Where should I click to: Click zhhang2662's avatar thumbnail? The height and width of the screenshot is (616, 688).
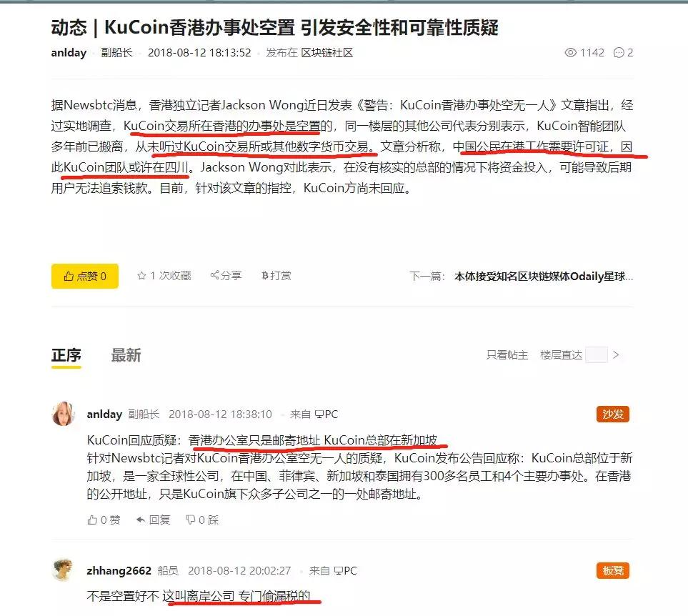pyautogui.click(x=63, y=570)
